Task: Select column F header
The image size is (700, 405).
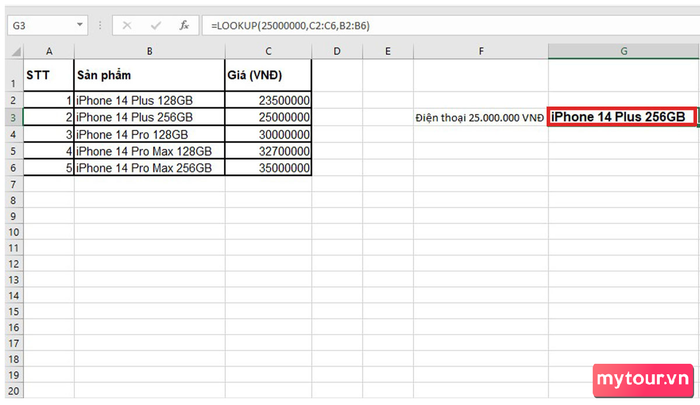Action: [x=481, y=51]
